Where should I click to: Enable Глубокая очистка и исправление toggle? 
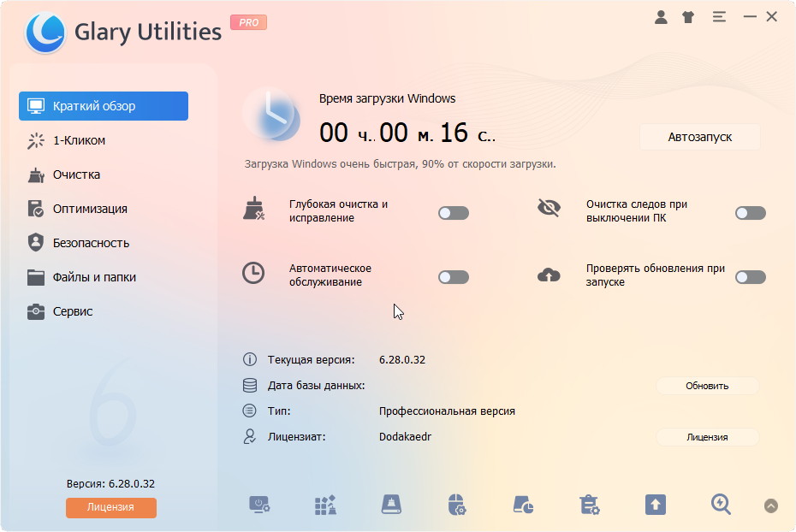coord(454,213)
